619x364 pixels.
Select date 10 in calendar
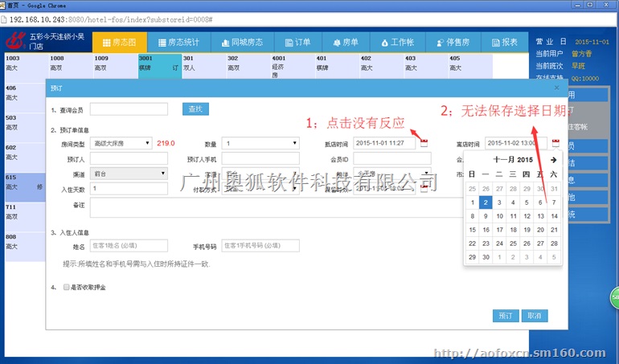[499, 216]
